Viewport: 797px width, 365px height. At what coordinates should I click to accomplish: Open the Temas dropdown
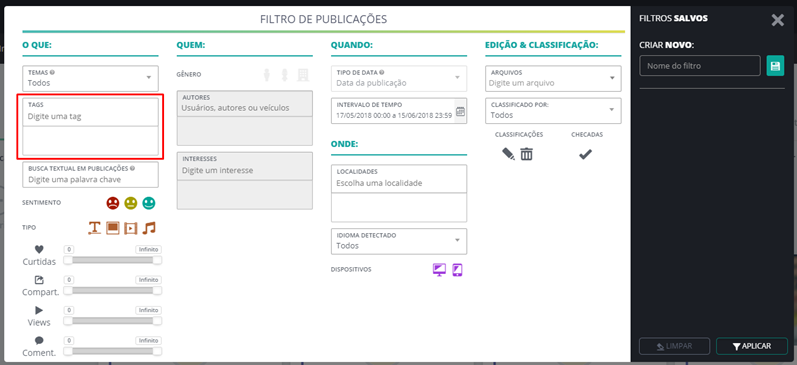(90, 78)
